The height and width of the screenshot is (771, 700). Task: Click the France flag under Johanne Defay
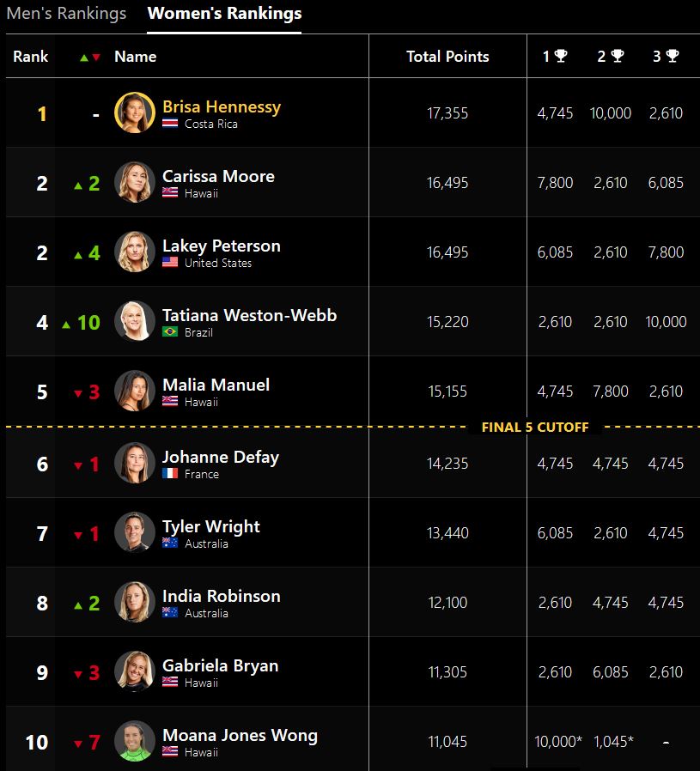pos(170,474)
